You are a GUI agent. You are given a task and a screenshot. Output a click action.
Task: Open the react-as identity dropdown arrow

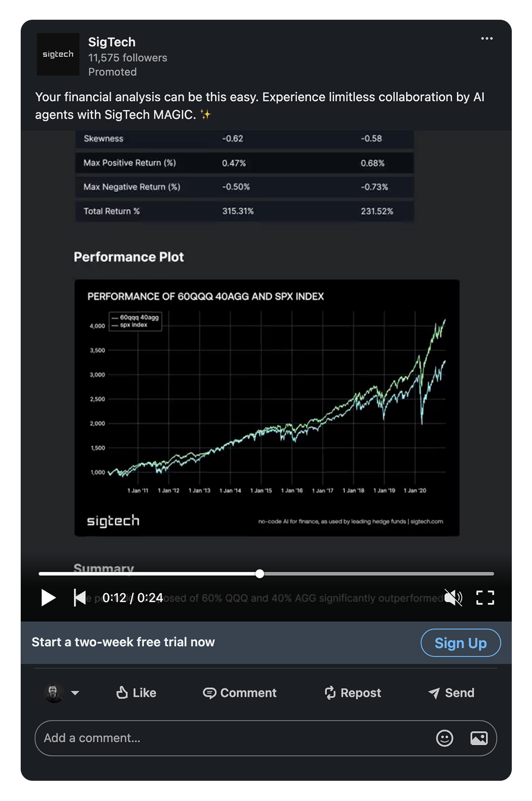pos(75,693)
